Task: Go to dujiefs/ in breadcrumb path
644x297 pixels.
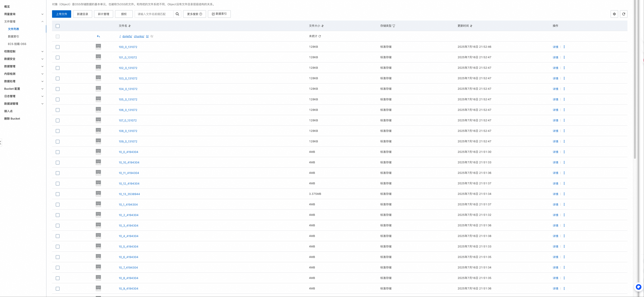Action: tap(127, 37)
